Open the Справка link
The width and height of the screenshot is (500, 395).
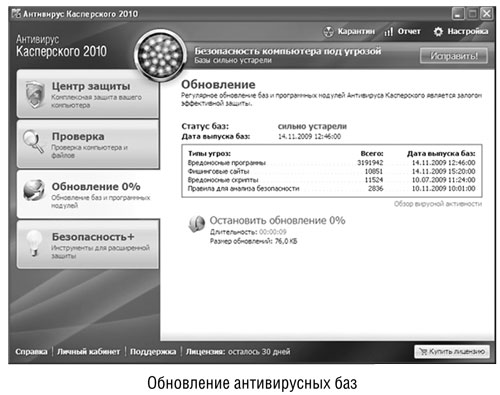click(31, 352)
